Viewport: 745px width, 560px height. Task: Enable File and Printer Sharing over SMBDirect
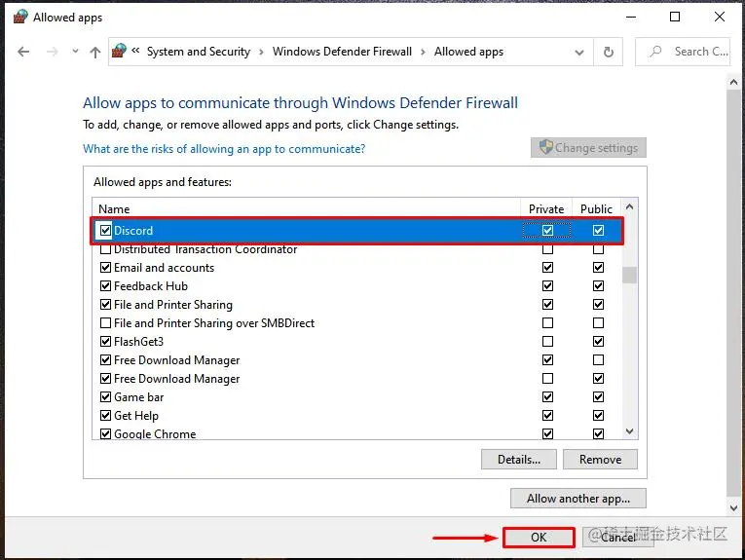(105, 323)
